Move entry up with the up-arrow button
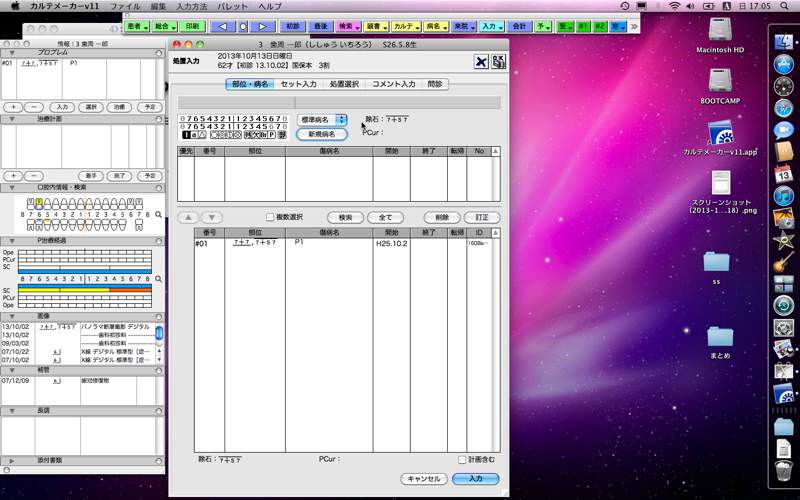800x500 pixels. click(x=187, y=217)
